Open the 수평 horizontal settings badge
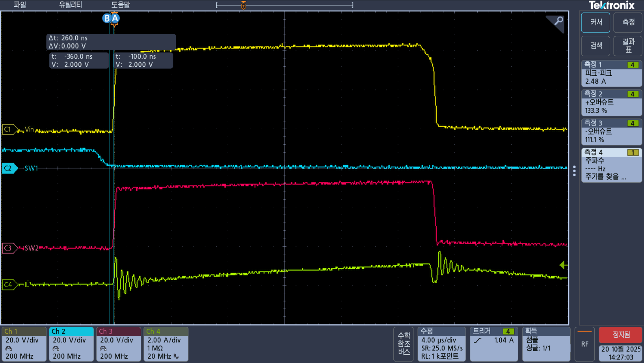The image size is (644, 363). 442,344
